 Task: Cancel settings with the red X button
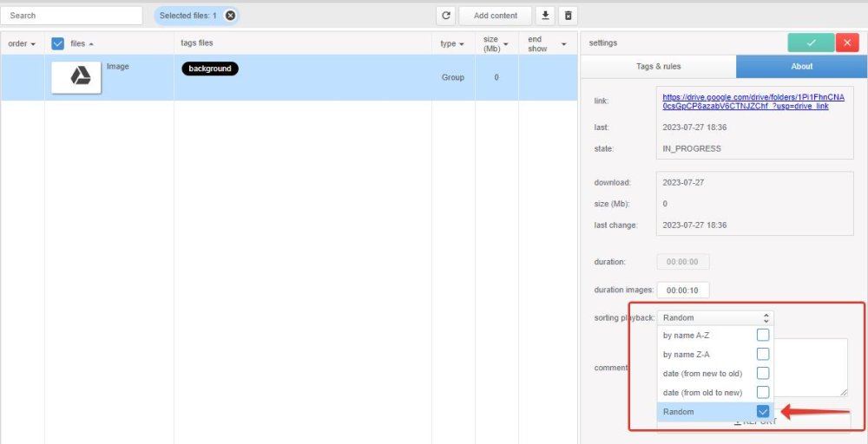(847, 42)
